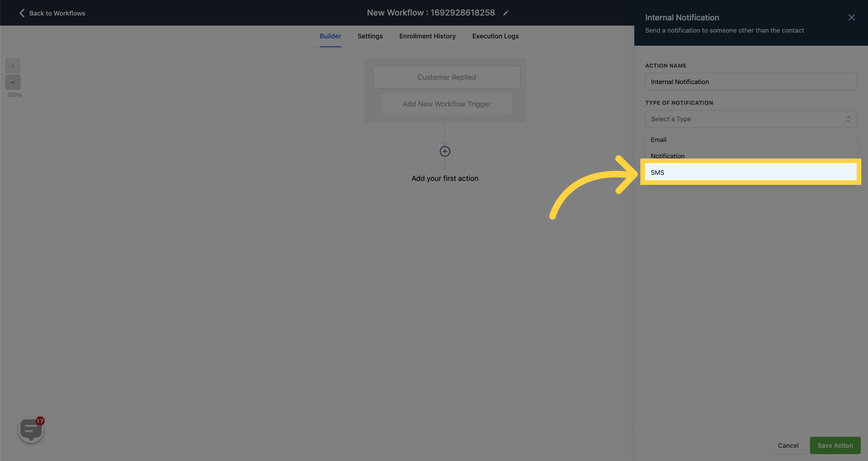The height and width of the screenshot is (461, 868).
Task: Switch to the Settings tab
Action: click(370, 36)
